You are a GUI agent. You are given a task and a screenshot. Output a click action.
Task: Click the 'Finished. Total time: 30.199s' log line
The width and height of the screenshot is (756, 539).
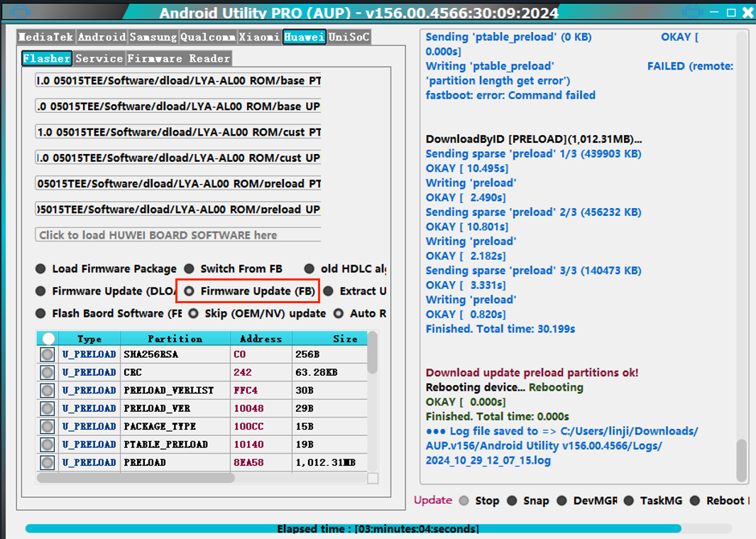[x=500, y=329]
